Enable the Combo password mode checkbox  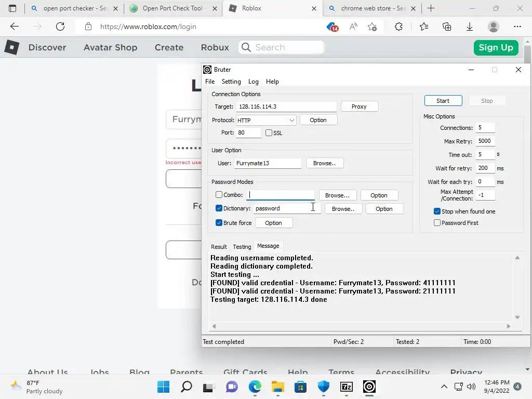coord(219,195)
